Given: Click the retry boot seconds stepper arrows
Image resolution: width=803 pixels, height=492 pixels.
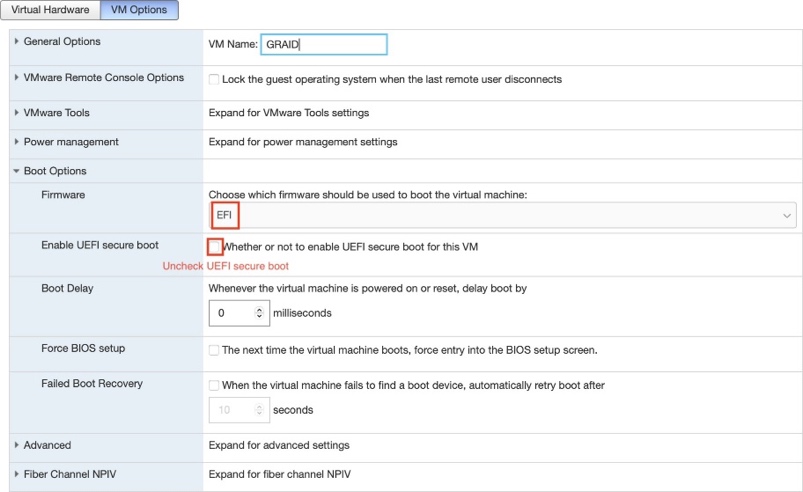Looking at the screenshot, I should click(x=260, y=410).
